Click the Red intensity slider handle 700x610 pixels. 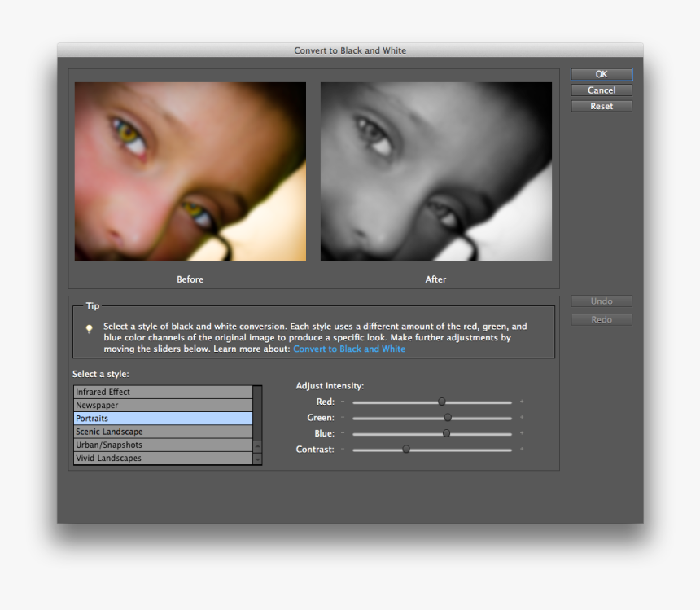(442, 402)
